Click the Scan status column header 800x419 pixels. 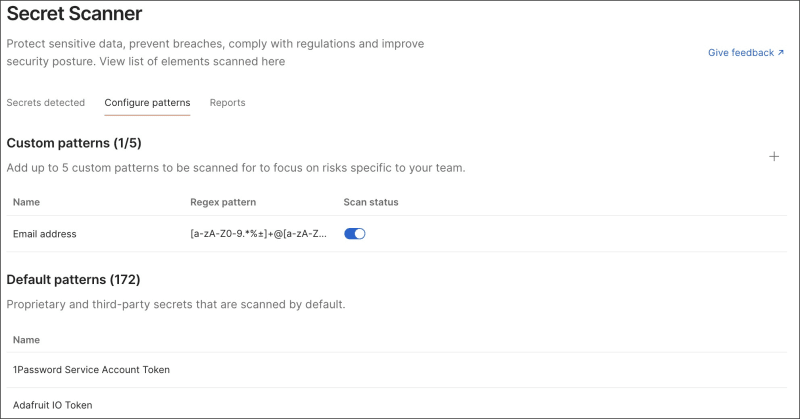coord(370,202)
